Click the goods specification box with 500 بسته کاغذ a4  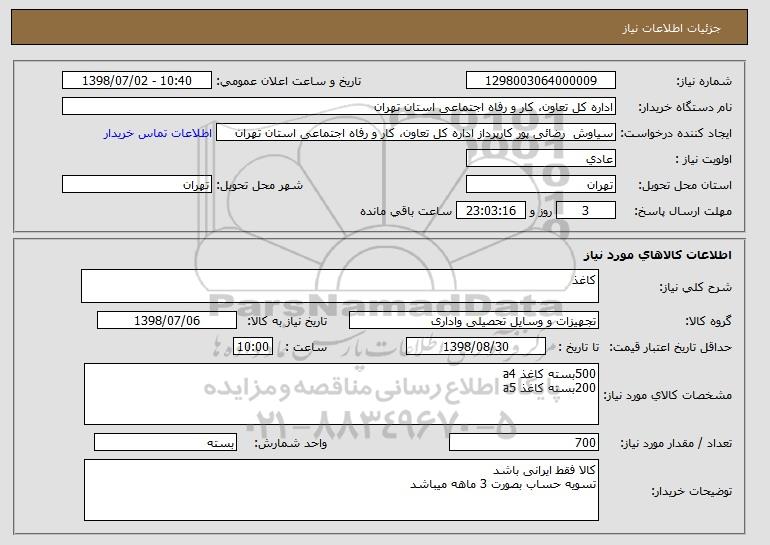click(x=341, y=394)
